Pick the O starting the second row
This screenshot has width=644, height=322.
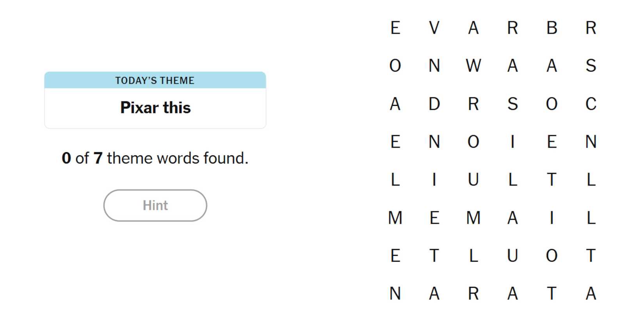(x=395, y=66)
